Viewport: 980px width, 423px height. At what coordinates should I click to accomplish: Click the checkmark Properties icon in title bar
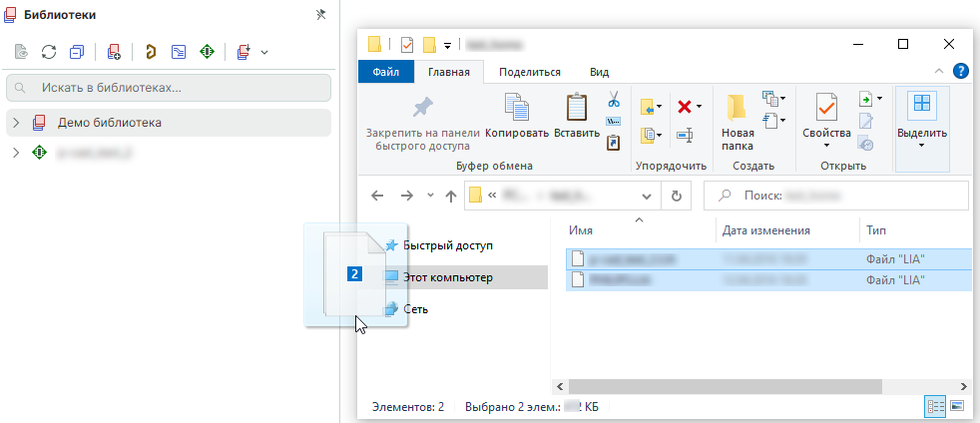406,44
